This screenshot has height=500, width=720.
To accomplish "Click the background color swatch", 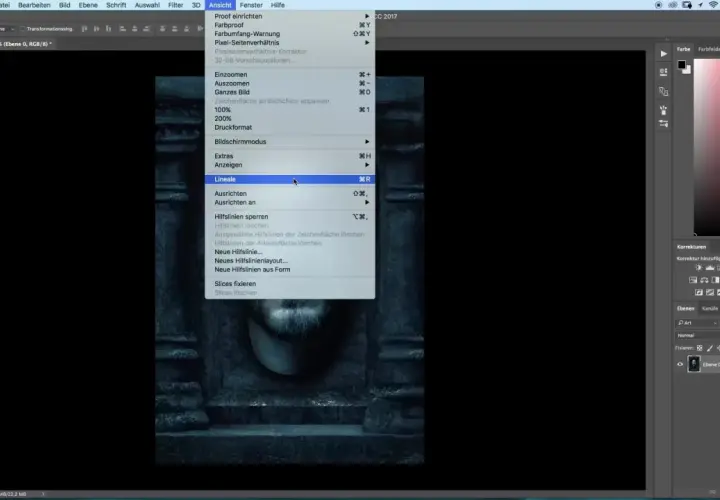I will click(687, 70).
